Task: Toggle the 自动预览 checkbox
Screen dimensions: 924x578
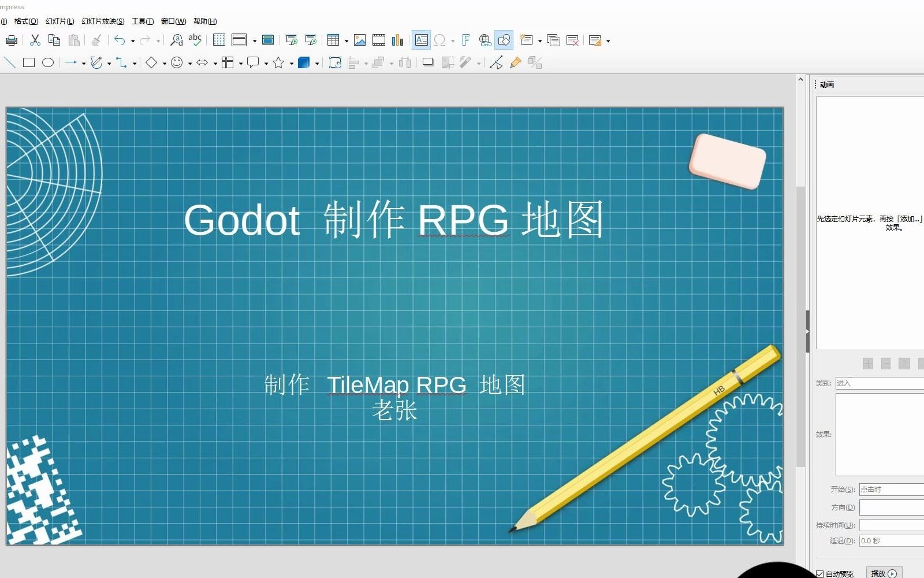Action: tap(819, 574)
